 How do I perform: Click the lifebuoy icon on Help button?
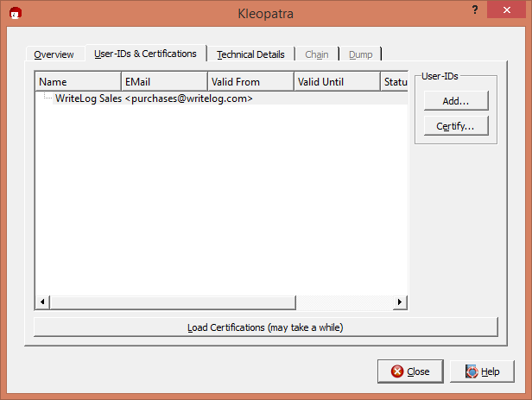coord(472,371)
